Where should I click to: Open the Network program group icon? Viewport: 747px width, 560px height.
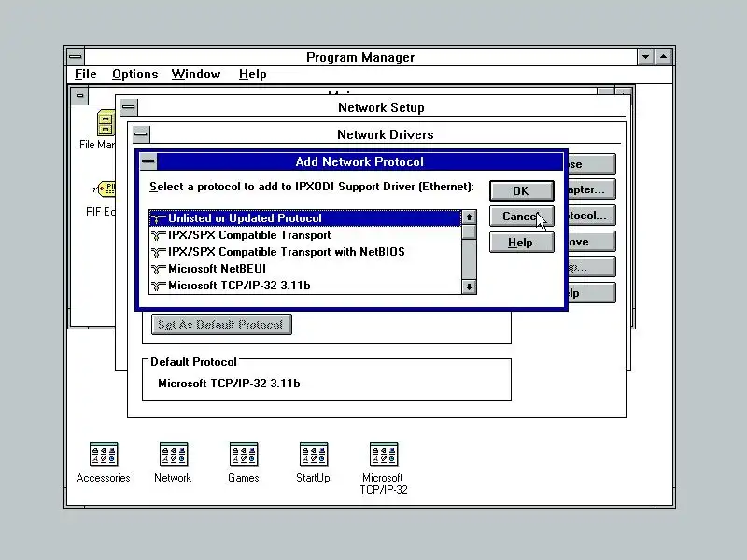174,455
